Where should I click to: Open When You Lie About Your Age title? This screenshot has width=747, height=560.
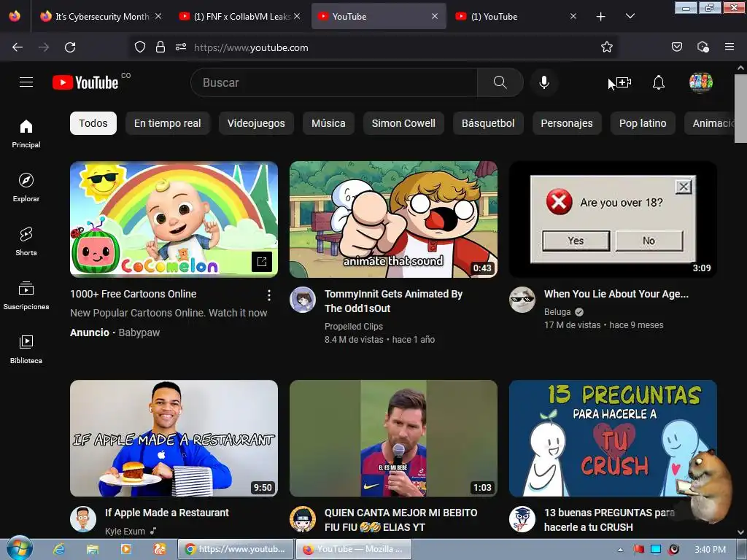click(x=616, y=294)
